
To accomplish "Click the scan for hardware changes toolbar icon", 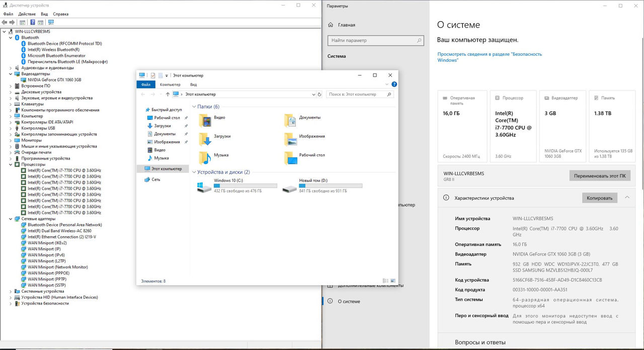I will tap(51, 22).
